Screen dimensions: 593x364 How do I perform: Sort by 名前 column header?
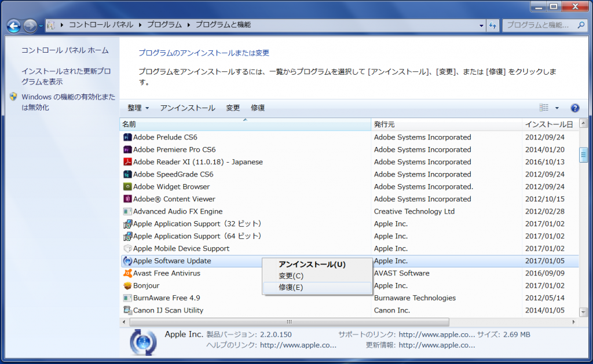pyautogui.click(x=245, y=124)
